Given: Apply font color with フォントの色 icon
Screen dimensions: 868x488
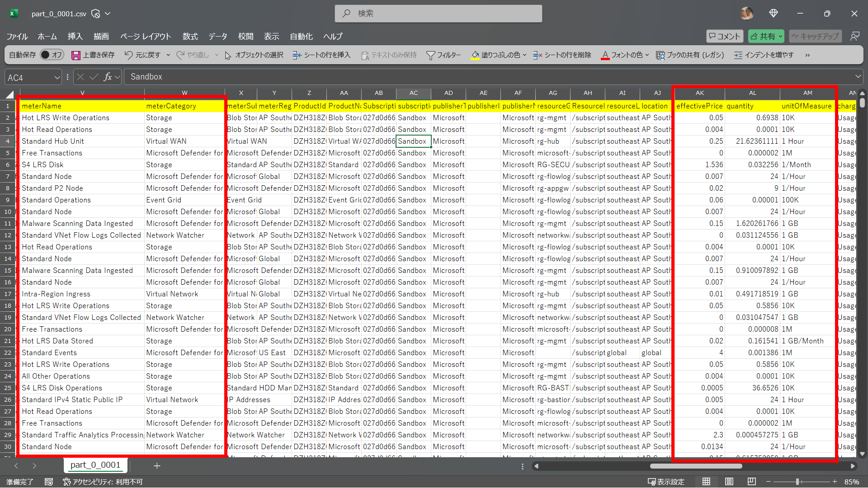Looking at the screenshot, I should [x=605, y=55].
